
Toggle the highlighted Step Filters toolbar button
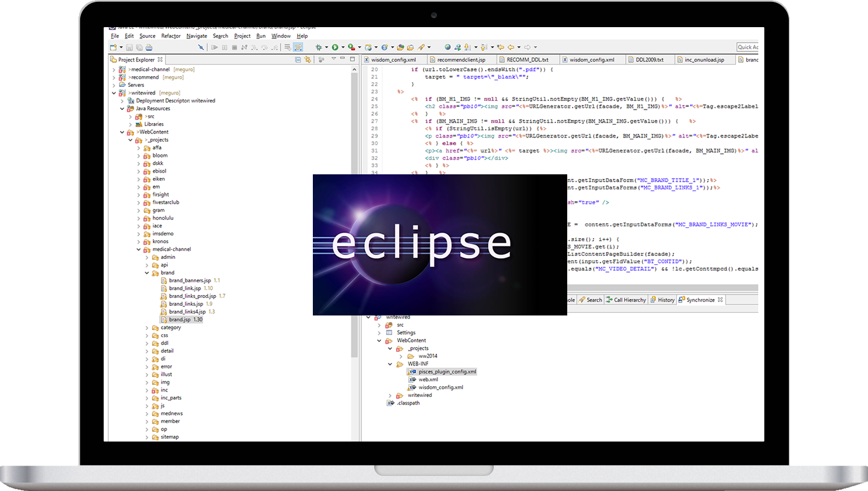point(298,47)
